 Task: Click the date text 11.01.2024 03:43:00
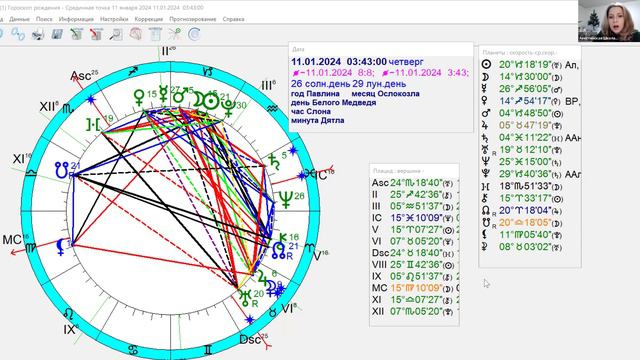click(339, 62)
